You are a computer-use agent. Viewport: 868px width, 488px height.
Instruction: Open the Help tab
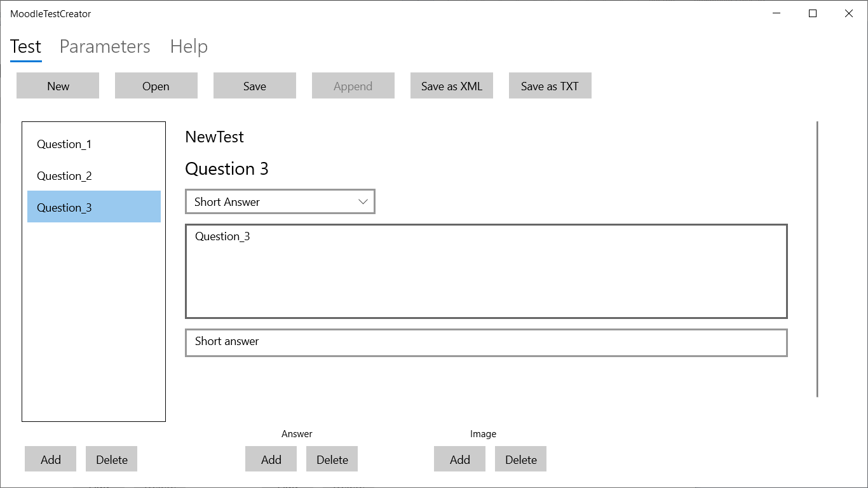click(189, 46)
